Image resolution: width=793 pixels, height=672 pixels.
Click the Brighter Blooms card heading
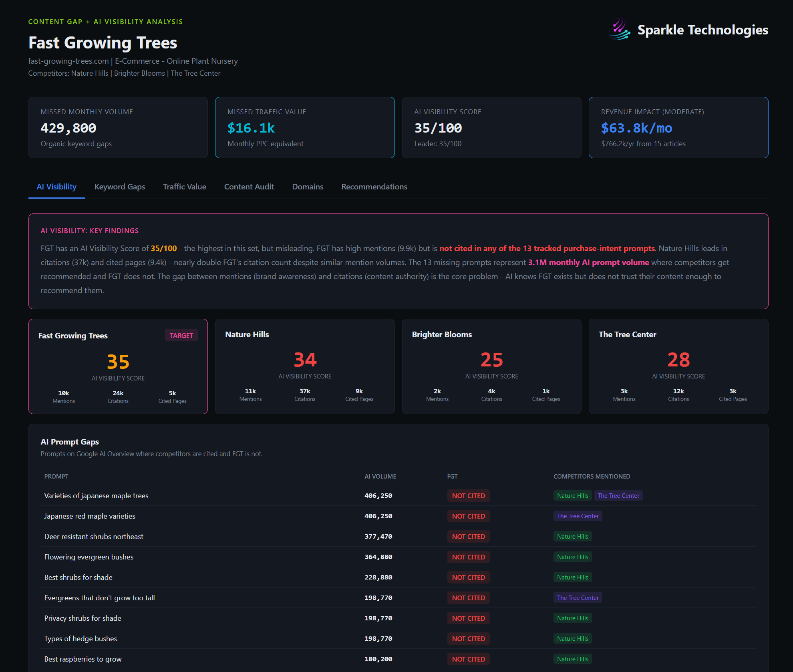[442, 334]
